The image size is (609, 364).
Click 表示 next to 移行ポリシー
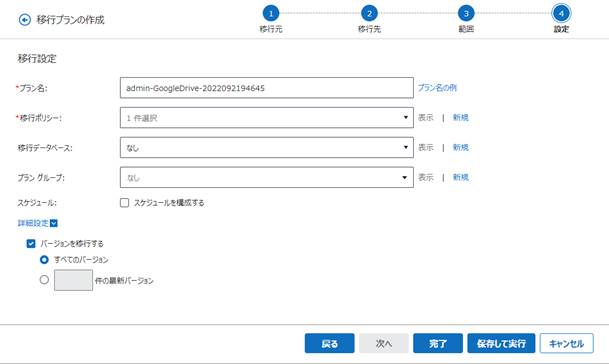[426, 117]
